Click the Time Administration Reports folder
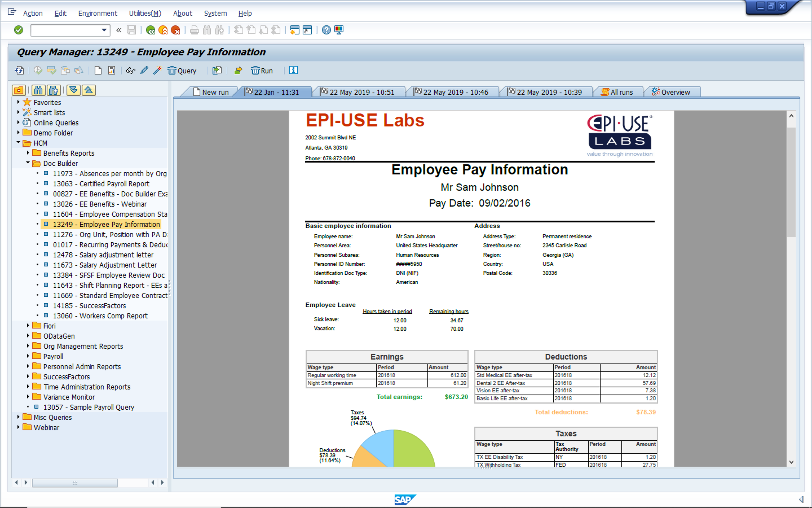Image resolution: width=812 pixels, height=508 pixels. point(87,387)
